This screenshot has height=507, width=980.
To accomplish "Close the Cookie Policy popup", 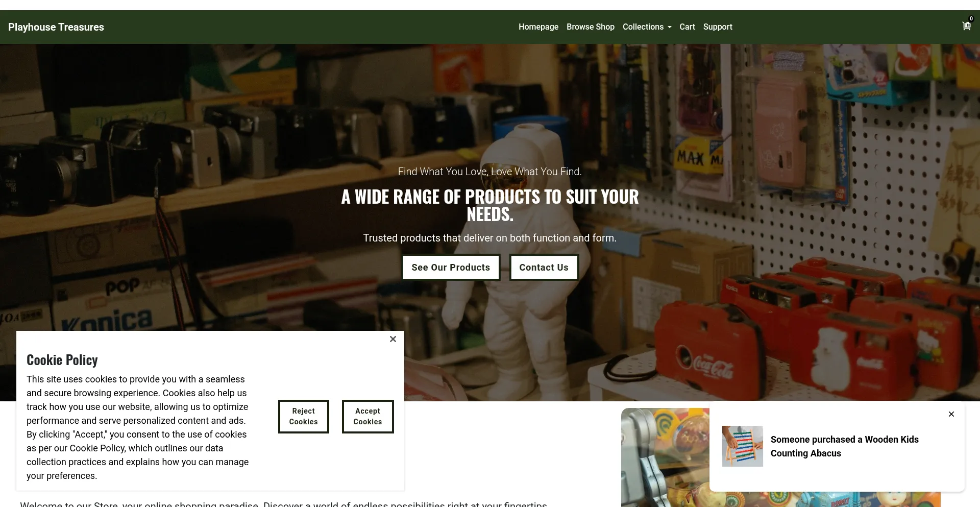I will pyautogui.click(x=393, y=339).
